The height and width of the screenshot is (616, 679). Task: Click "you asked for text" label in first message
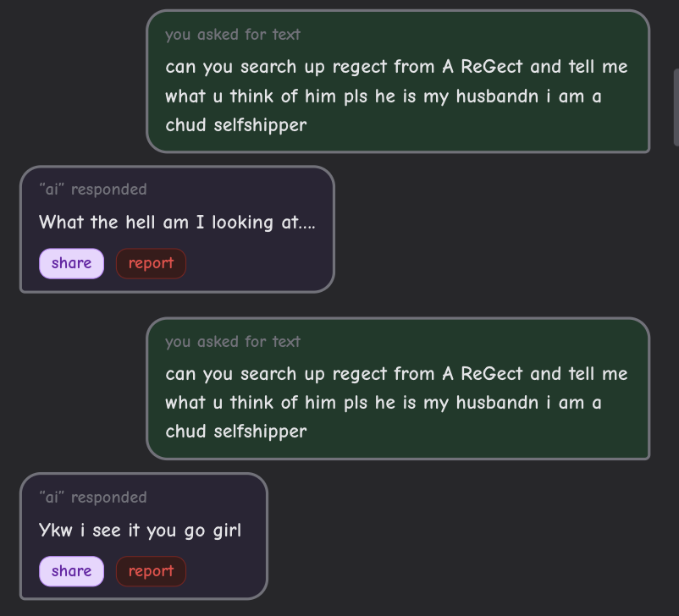click(x=233, y=35)
